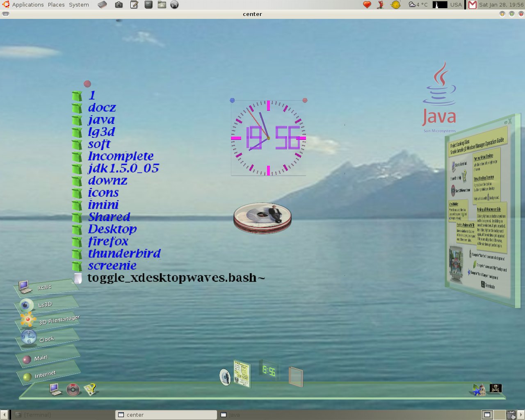Open the thunderbird folder
Image resolution: width=525 pixels, height=420 pixels.
coord(124,253)
